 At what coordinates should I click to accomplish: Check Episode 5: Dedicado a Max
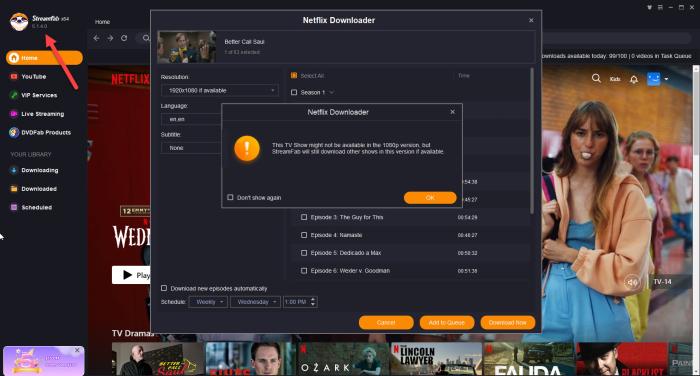(304, 253)
